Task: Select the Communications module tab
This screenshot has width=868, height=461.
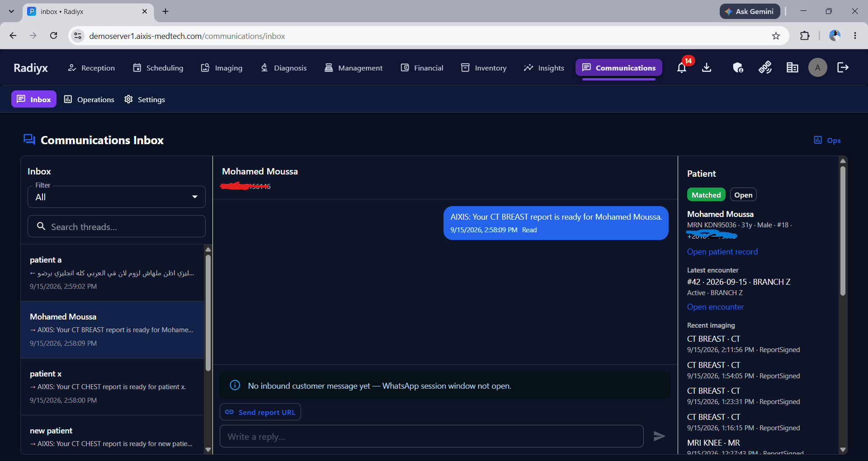Action: tap(619, 68)
